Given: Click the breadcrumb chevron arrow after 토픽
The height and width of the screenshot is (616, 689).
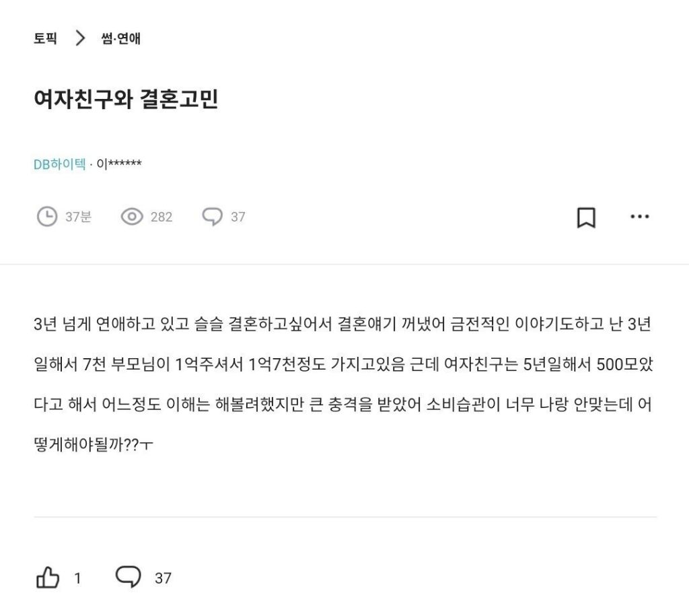Looking at the screenshot, I should click(x=81, y=38).
